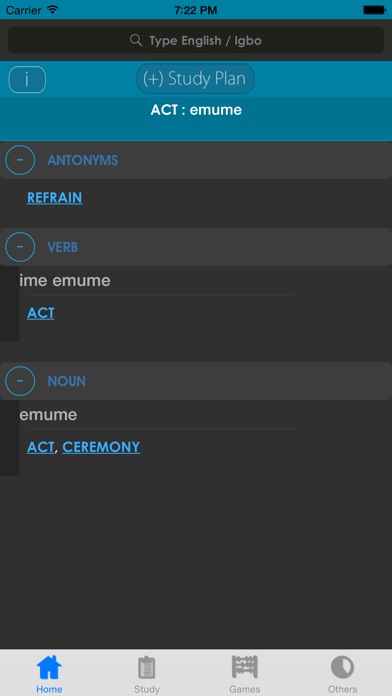The width and height of the screenshot is (392, 696).
Task: Collapse the NOUN section minus circle
Action: (x=20, y=381)
